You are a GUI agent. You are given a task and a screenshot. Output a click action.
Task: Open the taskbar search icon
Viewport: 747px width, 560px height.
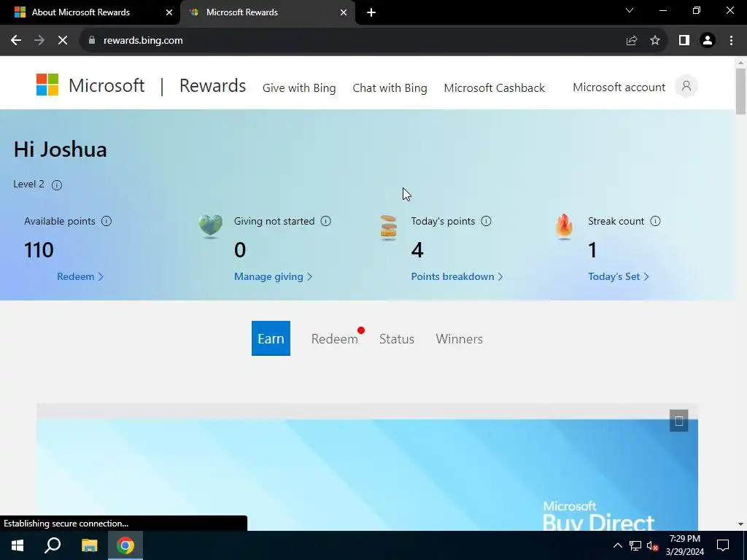[53, 545]
